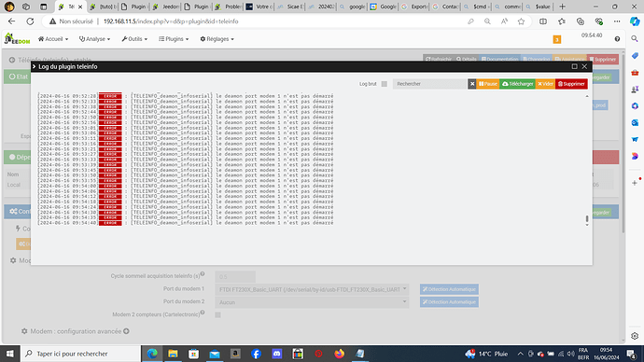
Task: Maximize the Log du plugin teleinfo dialog
Action: [x=575, y=66]
